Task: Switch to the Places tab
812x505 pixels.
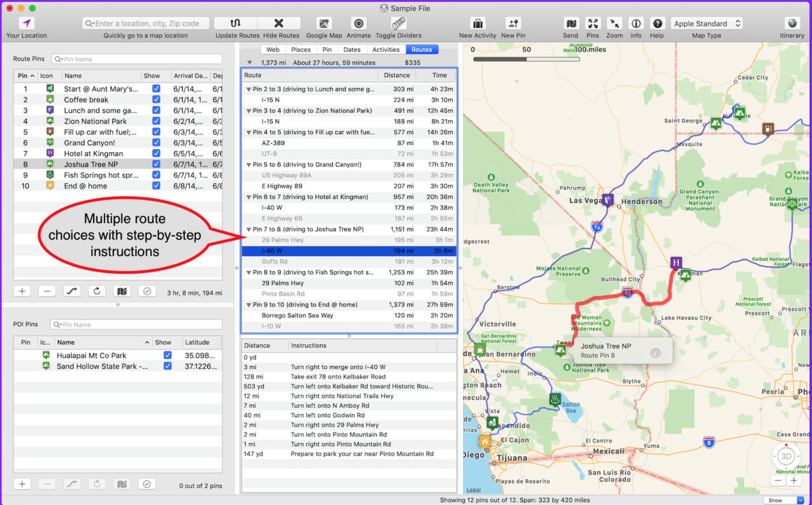Action: [x=301, y=49]
